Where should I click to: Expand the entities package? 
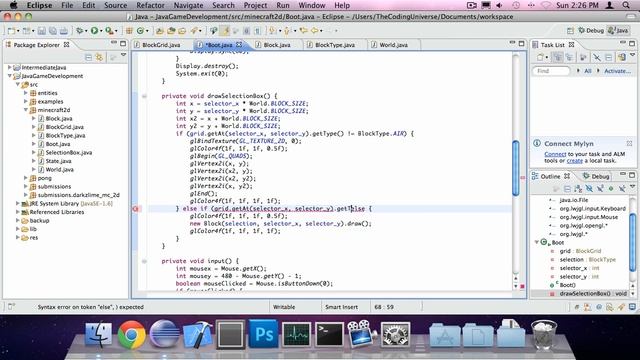pyautogui.click(x=26, y=93)
